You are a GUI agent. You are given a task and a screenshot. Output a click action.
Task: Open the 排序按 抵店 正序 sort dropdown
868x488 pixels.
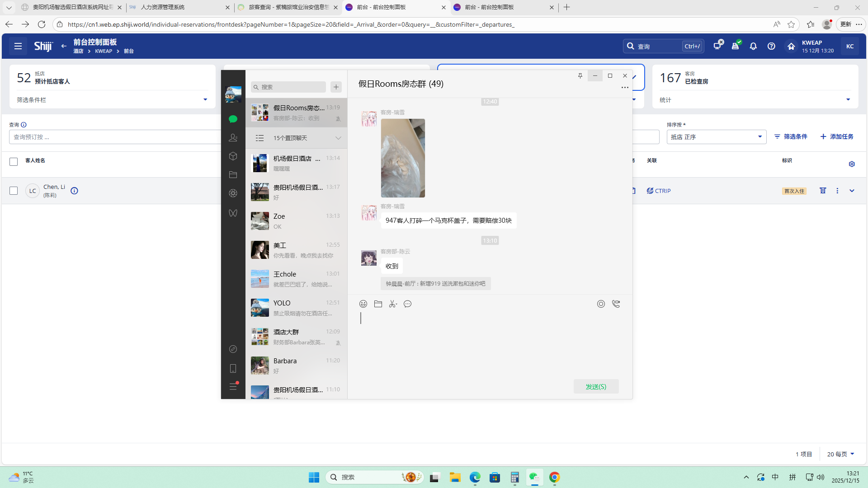tap(716, 137)
